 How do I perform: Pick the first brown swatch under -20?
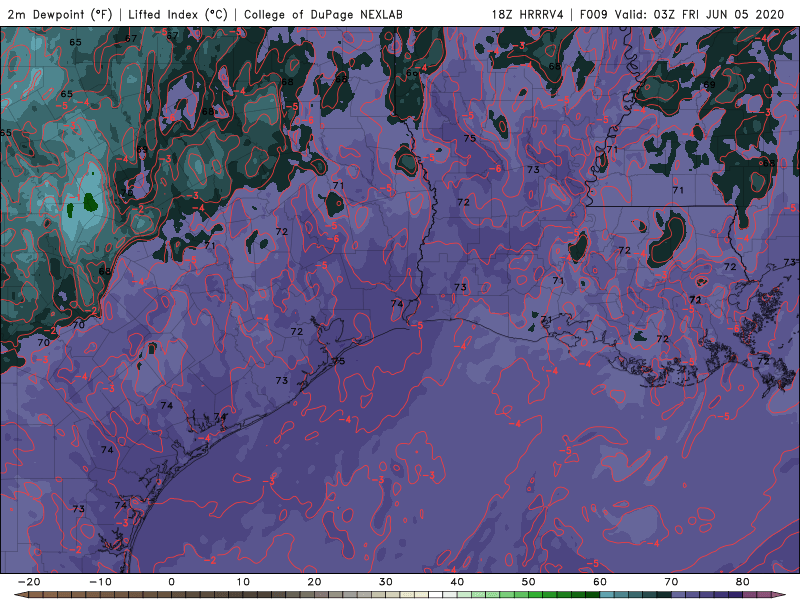[x=36, y=594]
